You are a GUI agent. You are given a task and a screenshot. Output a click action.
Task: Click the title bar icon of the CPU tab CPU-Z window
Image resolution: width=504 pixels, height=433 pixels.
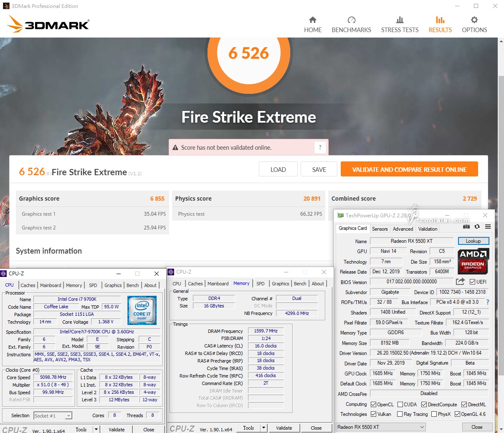4,274
